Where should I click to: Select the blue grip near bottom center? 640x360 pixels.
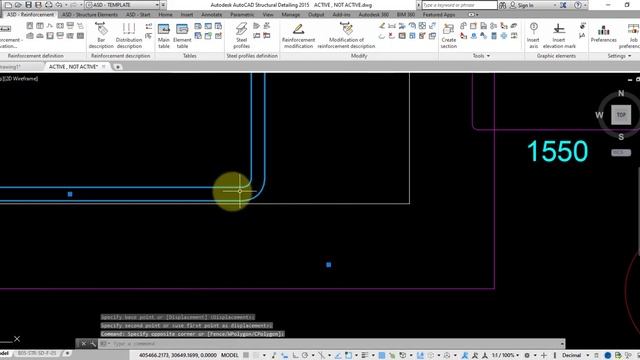click(x=329, y=265)
